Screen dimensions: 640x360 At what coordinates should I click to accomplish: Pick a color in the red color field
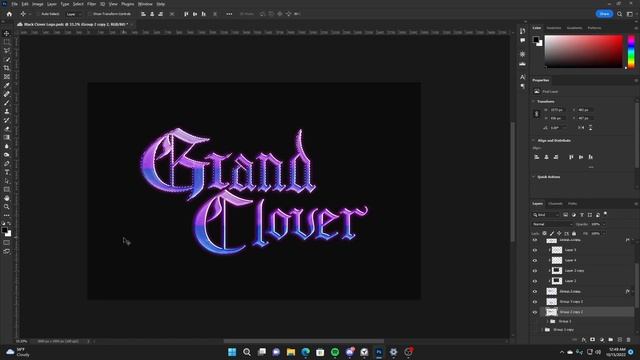tap(583, 51)
